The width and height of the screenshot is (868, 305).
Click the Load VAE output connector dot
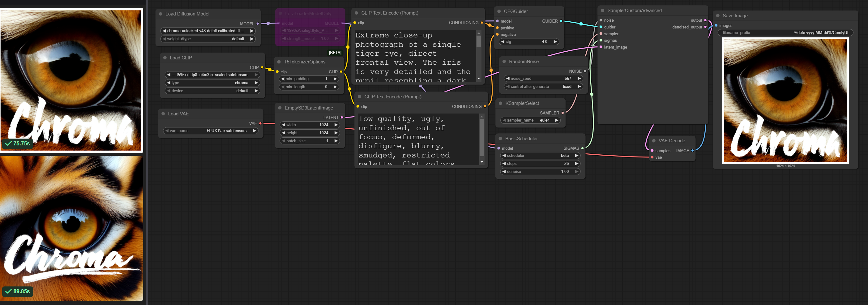point(260,123)
